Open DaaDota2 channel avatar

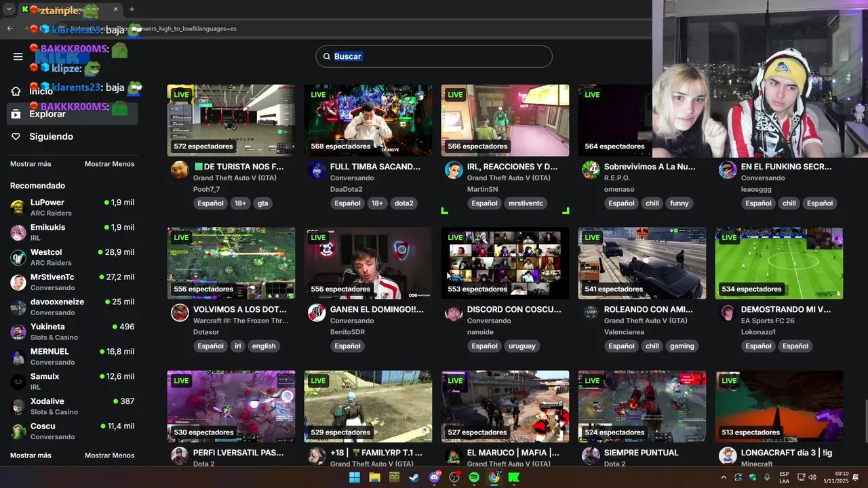[317, 170]
